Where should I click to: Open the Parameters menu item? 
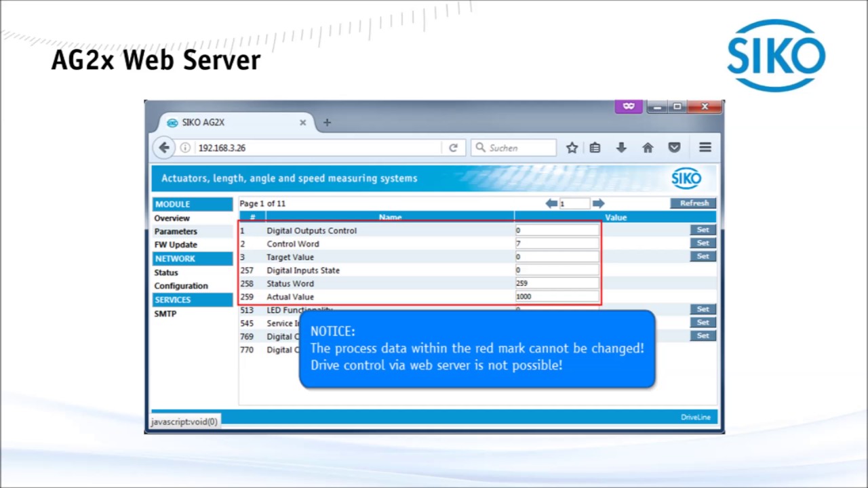[x=176, y=231]
